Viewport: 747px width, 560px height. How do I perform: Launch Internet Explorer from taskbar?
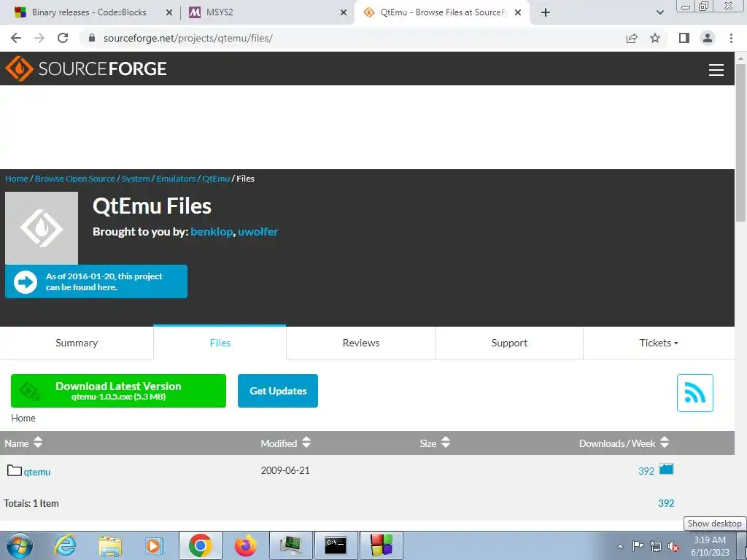[x=65, y=545]
